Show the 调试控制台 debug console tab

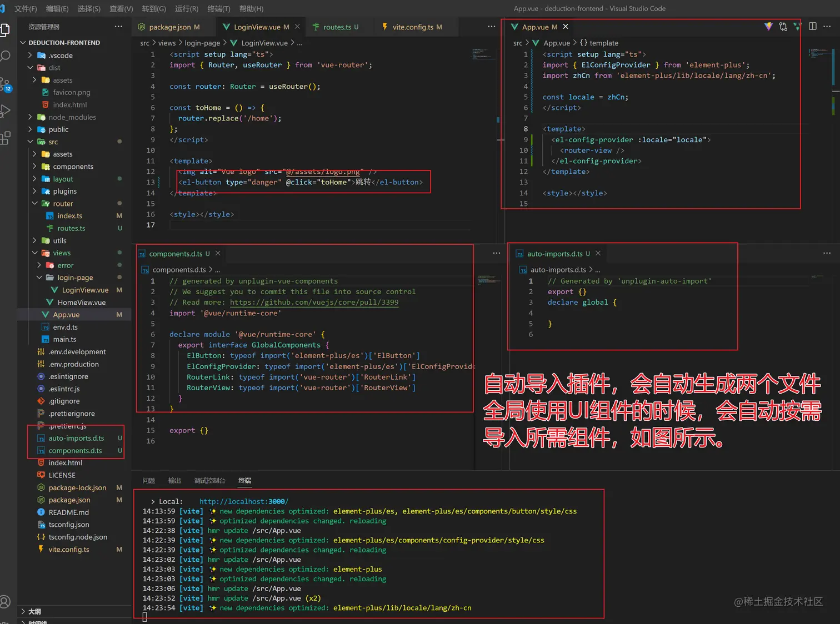pos(209,480)
